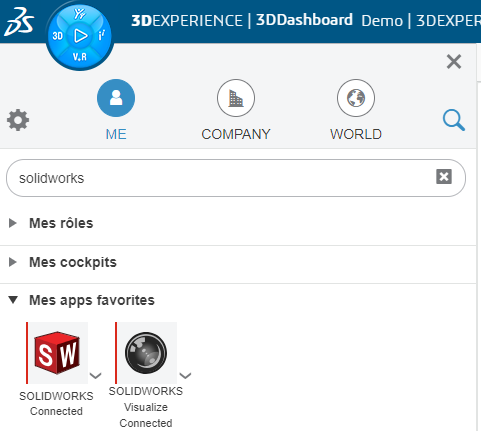Clear the search field text
The image size is (481, 431).
[444, 176]
